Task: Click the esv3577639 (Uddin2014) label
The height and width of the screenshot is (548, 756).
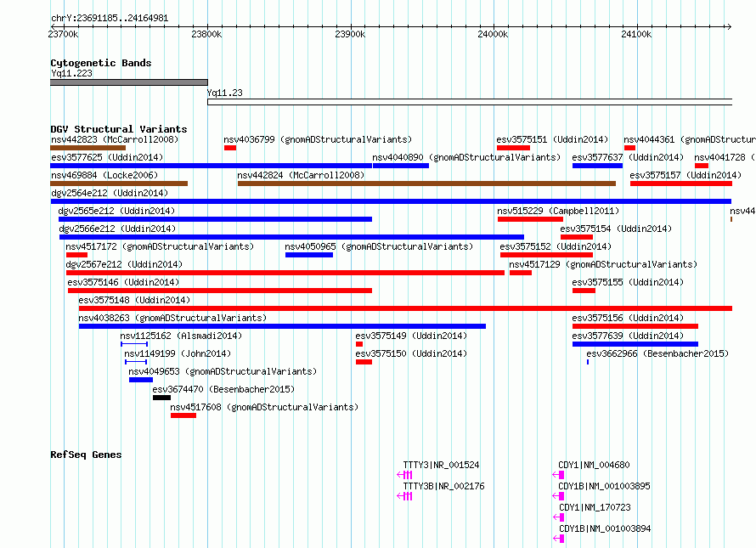Action: [x=629, y=336]
